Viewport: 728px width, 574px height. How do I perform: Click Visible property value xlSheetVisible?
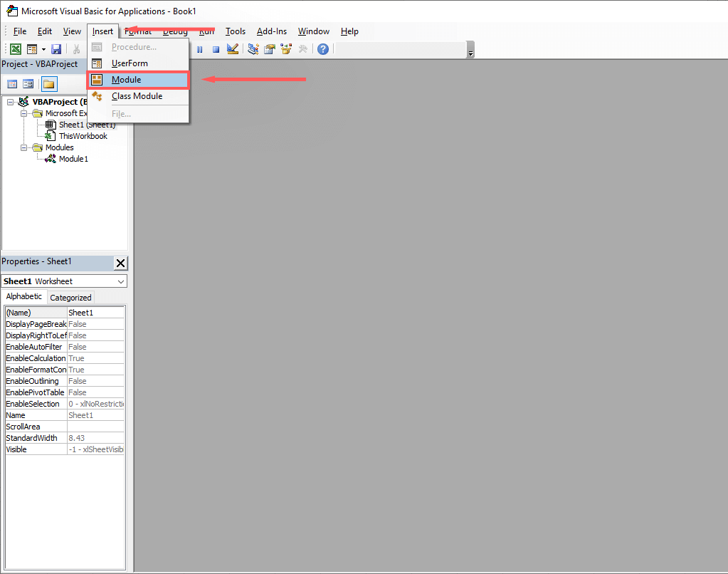95,449
